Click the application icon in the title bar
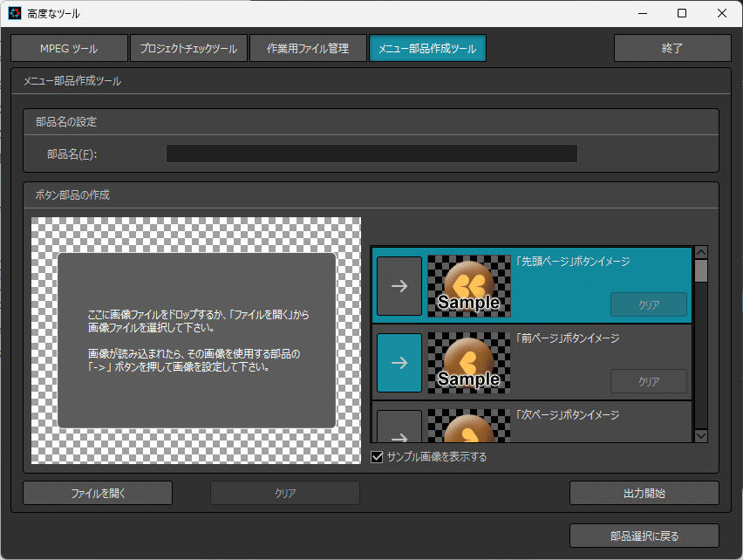The image size is (743, 560). tap(17, 13)
